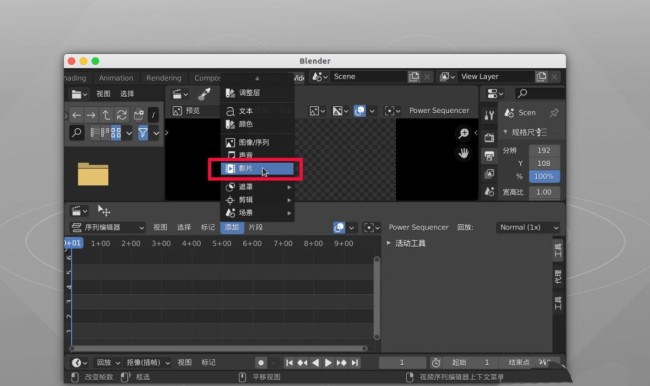
Task: Open Power Sequencer menu in preview header
Action: 439,111
